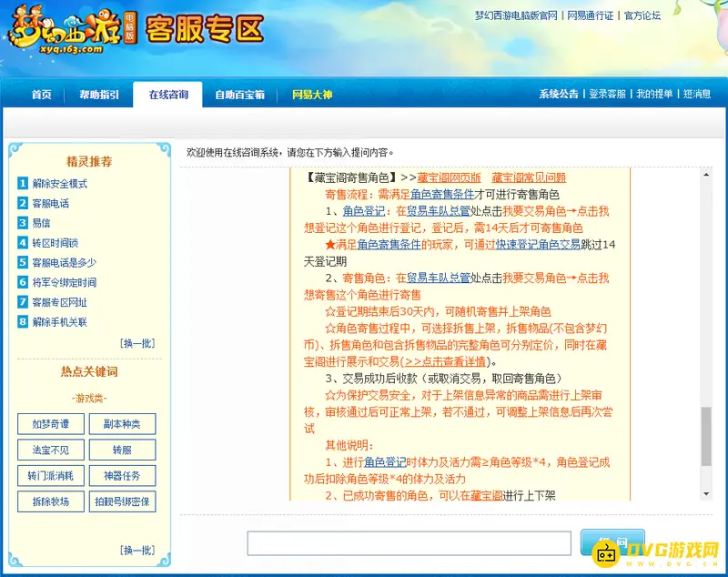Click the 提问 submit button
The height and width of the screenshot is (577, 728).
612,542
